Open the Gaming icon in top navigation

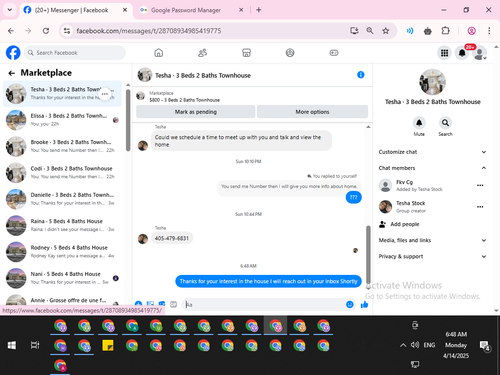tap(334, 53)
